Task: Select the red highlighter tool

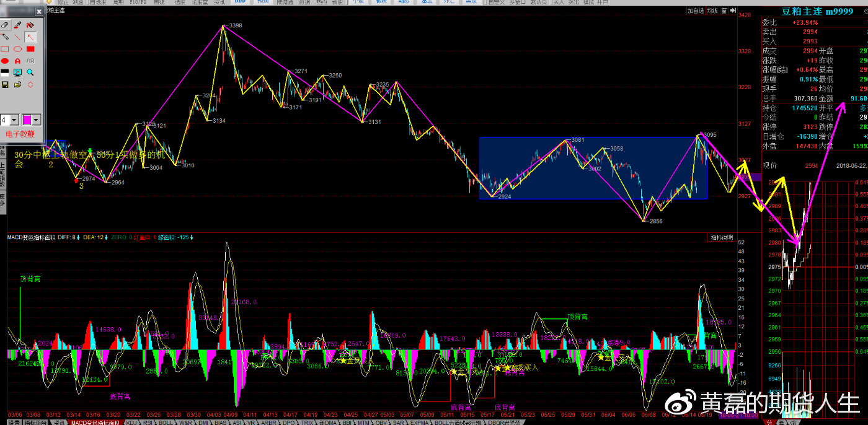Action: (x=30, y=25)
